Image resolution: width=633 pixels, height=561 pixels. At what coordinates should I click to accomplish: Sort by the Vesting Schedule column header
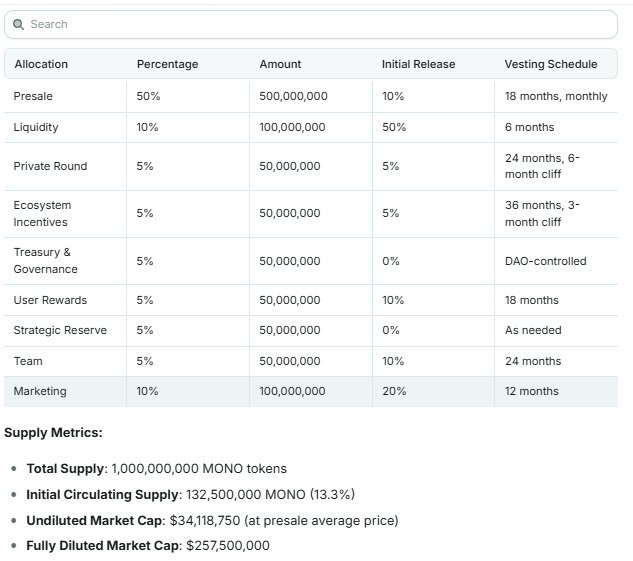(x=551, y=64)
